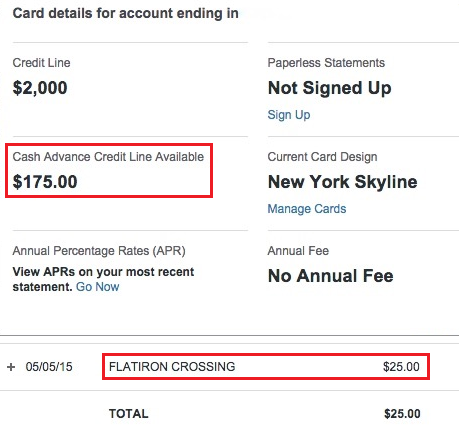Click the total $25.00 amount
The image size is (459, 429).
402,414
